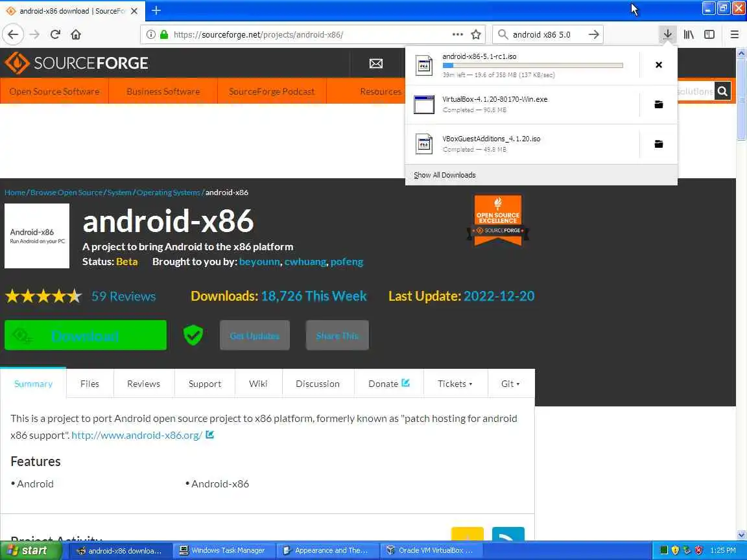Image resolution: width=747 pixels, height=560 pixels.
Task: Open the Firefox hamburger menu
Action: point(734,34)
